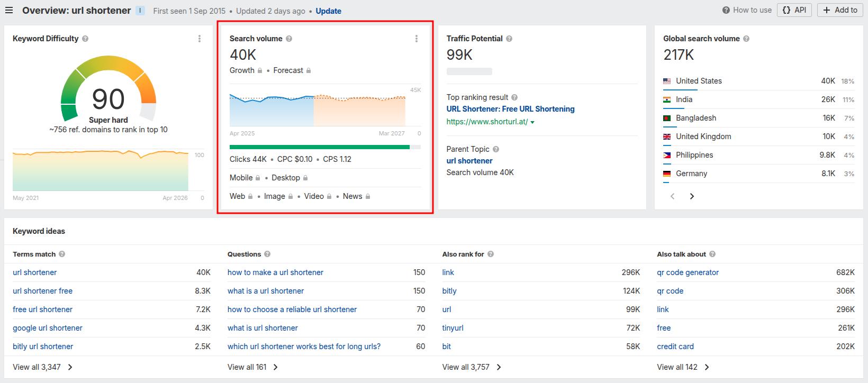Click the lock icon beside Web
The width and height of the screenshot is (868, 383).
coord(250,196)
